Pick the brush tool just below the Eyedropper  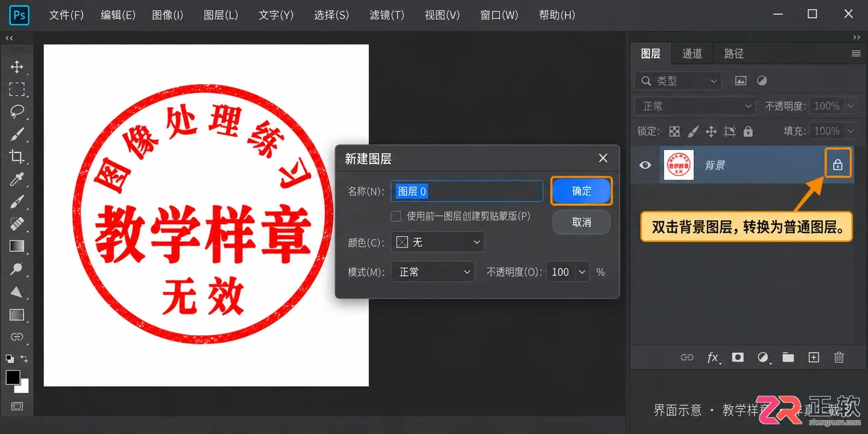17,201
